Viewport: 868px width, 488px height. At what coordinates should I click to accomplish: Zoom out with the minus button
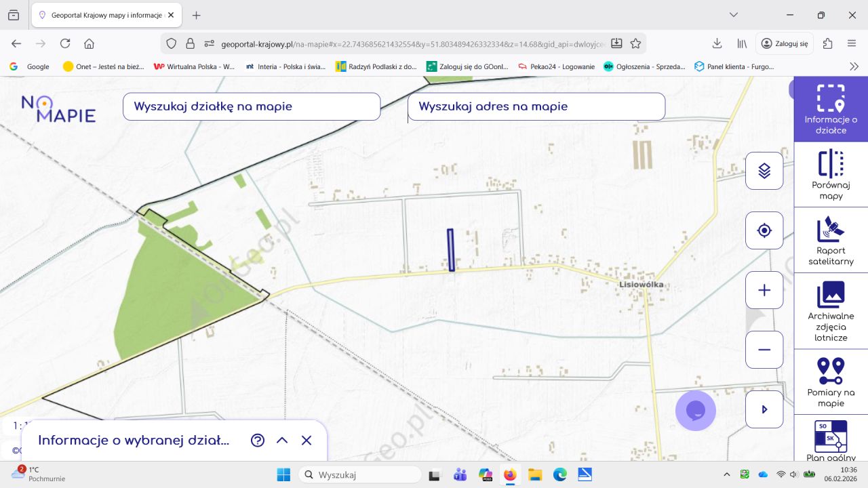[x=764, y=350]
